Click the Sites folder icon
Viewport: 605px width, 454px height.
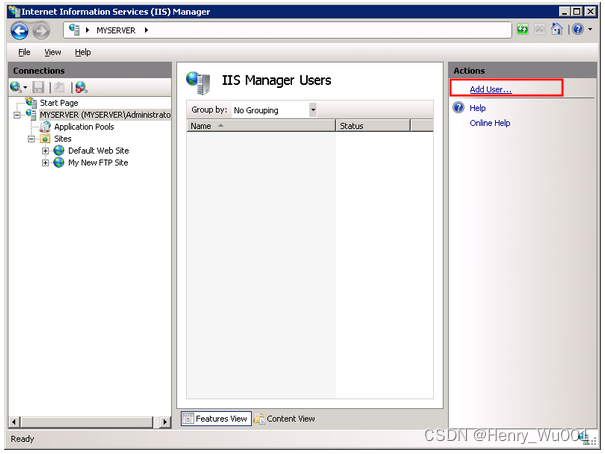45,138
